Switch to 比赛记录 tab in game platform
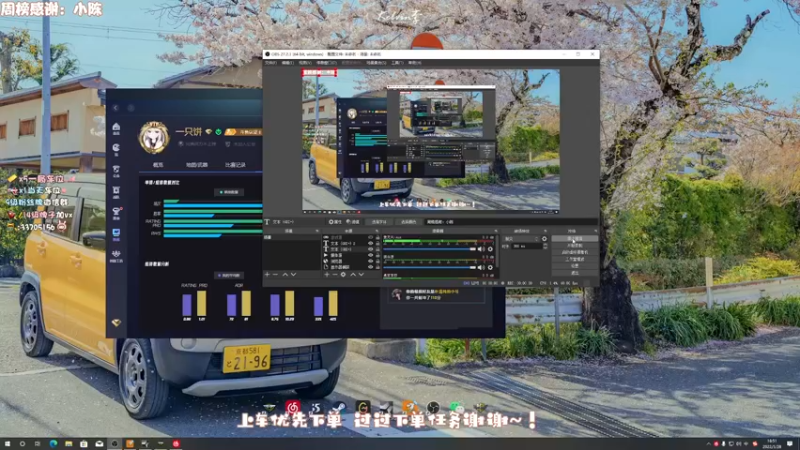The image size is (800, 450). [235, 165]
